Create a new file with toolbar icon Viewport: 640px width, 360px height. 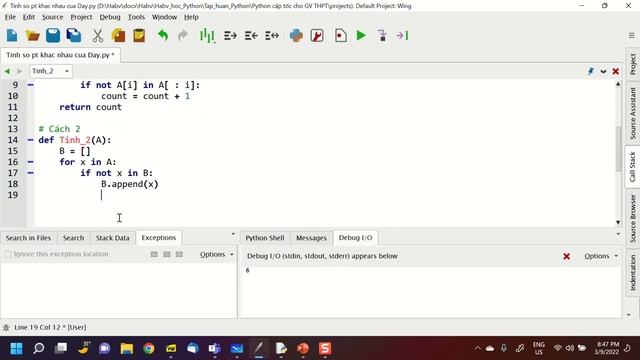click(12, 36)
